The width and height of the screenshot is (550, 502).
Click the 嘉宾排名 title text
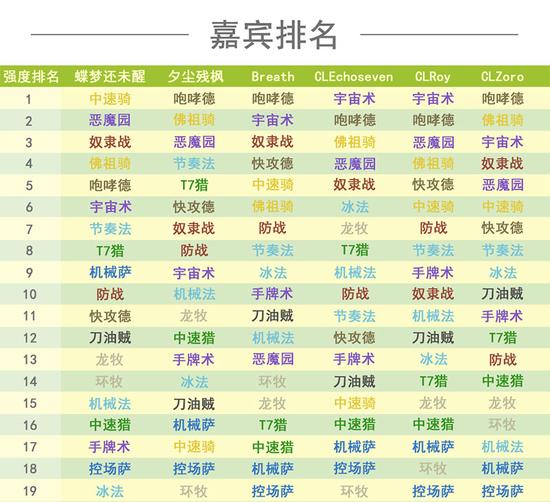[274, 35]
